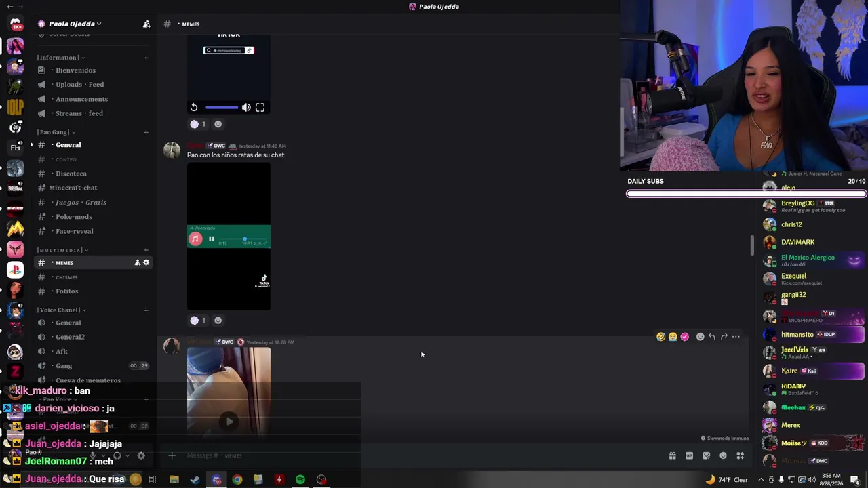The width and height of the screenshot is (868, 488).
Task: Open the More options on hovered message
Action: (736, 336)
